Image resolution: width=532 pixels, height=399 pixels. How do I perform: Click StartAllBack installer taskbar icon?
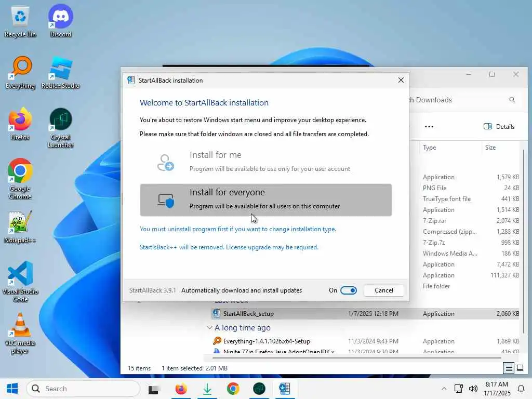point(285,389)
